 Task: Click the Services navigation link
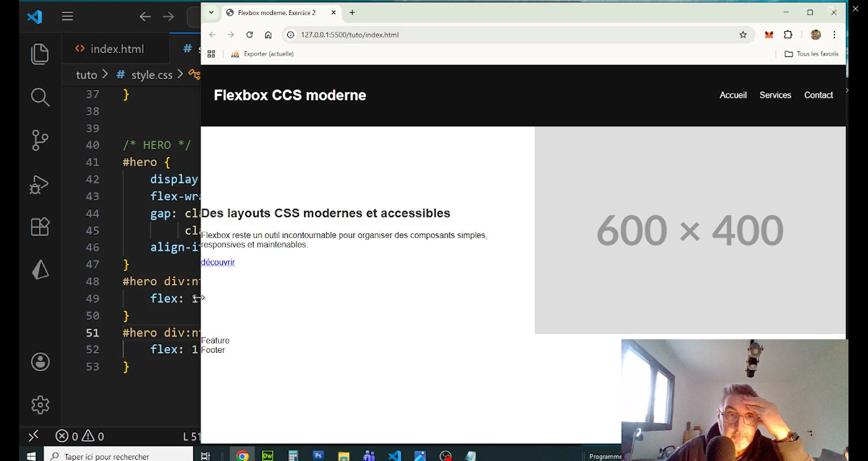[x=775, y=95]
